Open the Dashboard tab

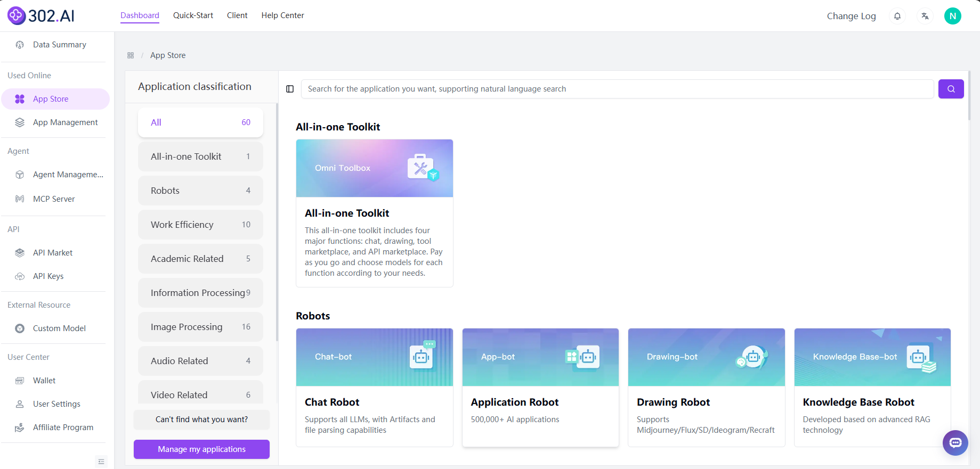coord(140,15)
